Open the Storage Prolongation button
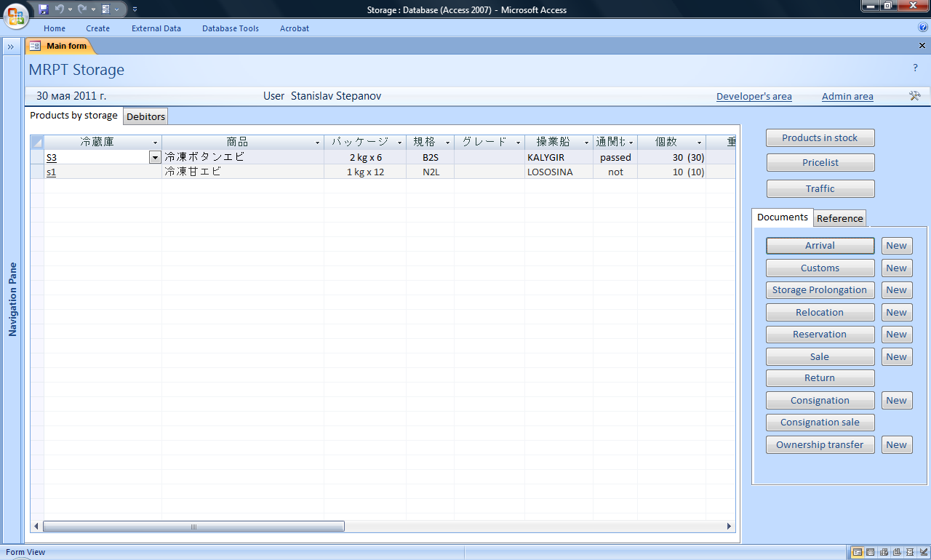The height and width of the screenshot is (560, 931). pyautogui.click(x=820, y=290)
